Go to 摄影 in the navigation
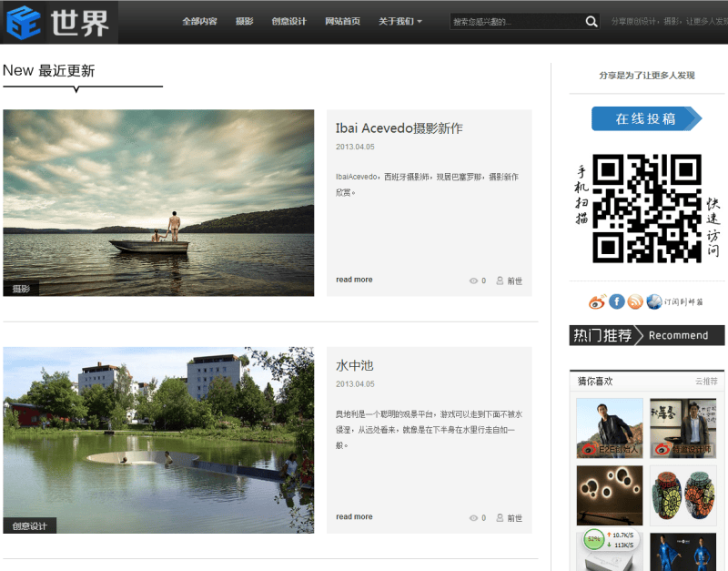This screenshot has height=571, width=728. click(x=244, y=22)
